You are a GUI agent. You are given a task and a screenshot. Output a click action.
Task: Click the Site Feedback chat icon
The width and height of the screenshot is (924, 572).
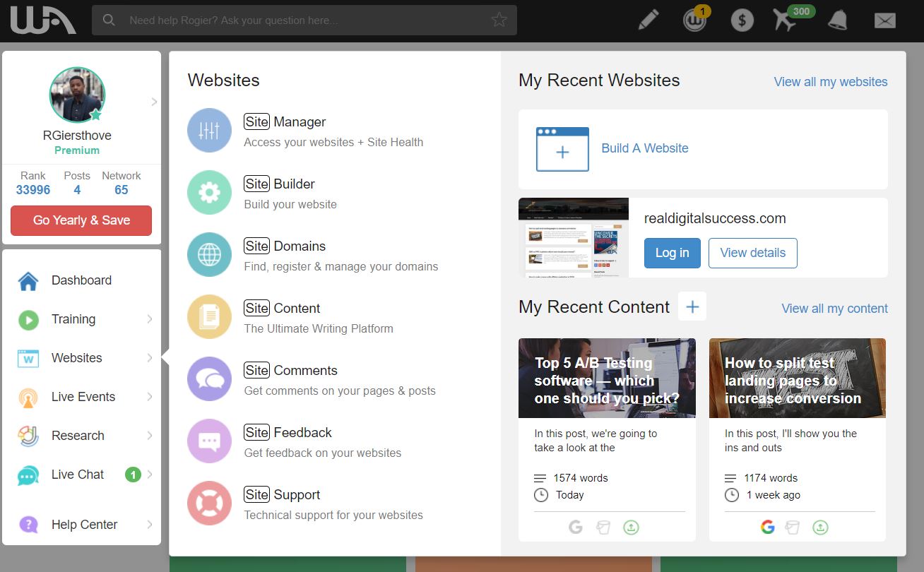pos(209,441)
